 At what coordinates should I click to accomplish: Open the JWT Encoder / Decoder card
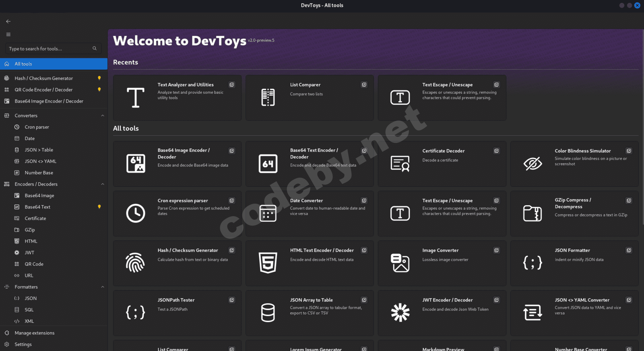tap(442, 313)
